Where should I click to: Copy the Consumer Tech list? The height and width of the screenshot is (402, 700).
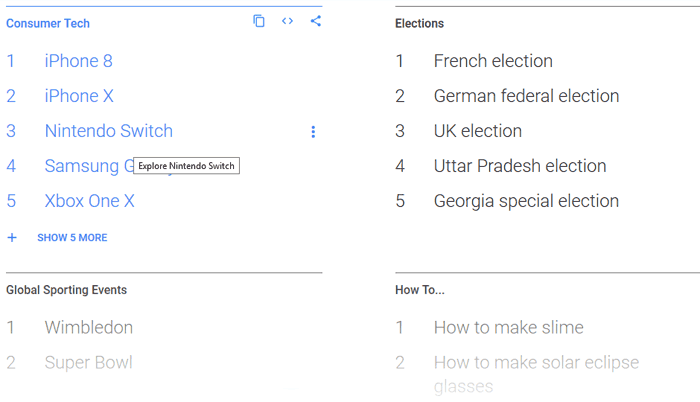[259, 21]
